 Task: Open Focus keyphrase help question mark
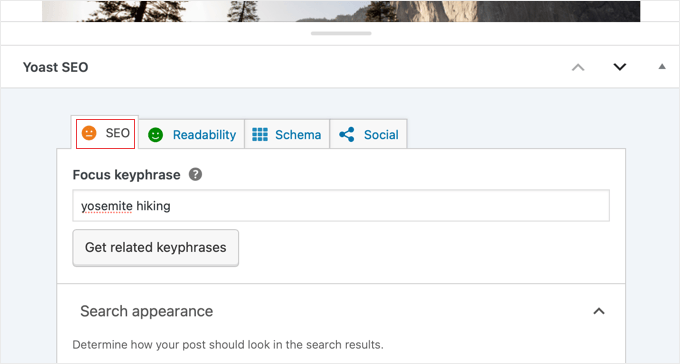(195, 174)
